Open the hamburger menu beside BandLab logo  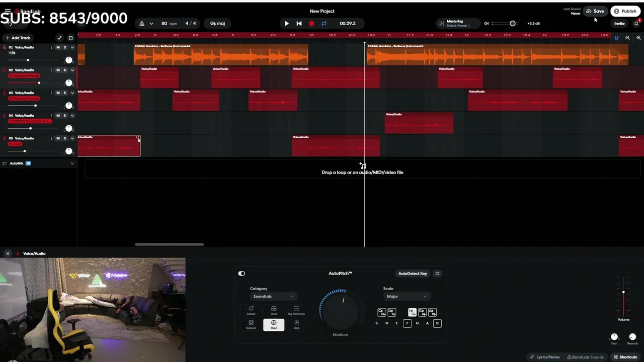point(8,11)
